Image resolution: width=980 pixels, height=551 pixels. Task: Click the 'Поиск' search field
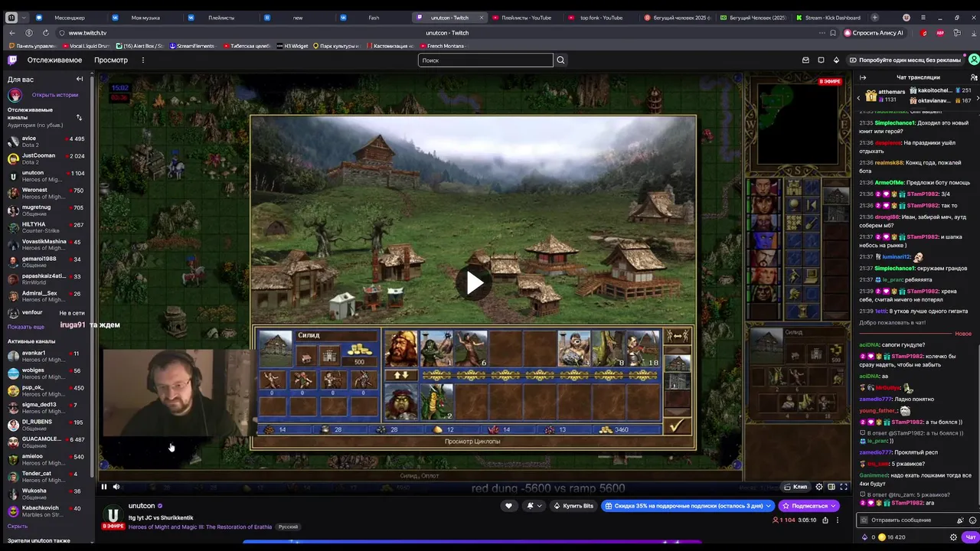tap(485, 60)
